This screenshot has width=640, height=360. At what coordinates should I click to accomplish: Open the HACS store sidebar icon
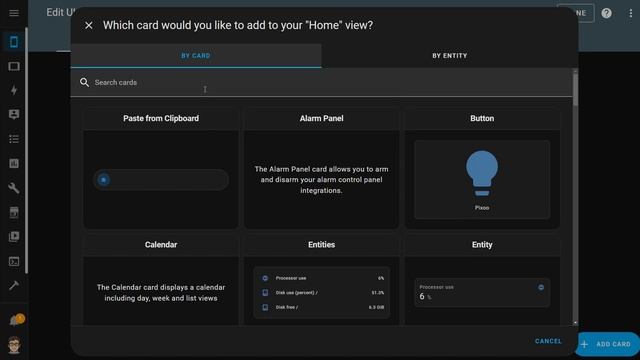coord(14,212)
